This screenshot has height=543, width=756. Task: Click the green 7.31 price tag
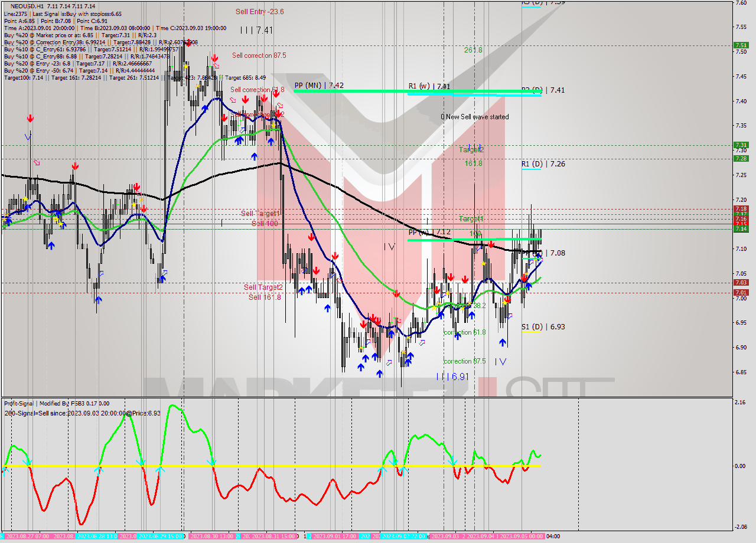click(x=741, y=145)
